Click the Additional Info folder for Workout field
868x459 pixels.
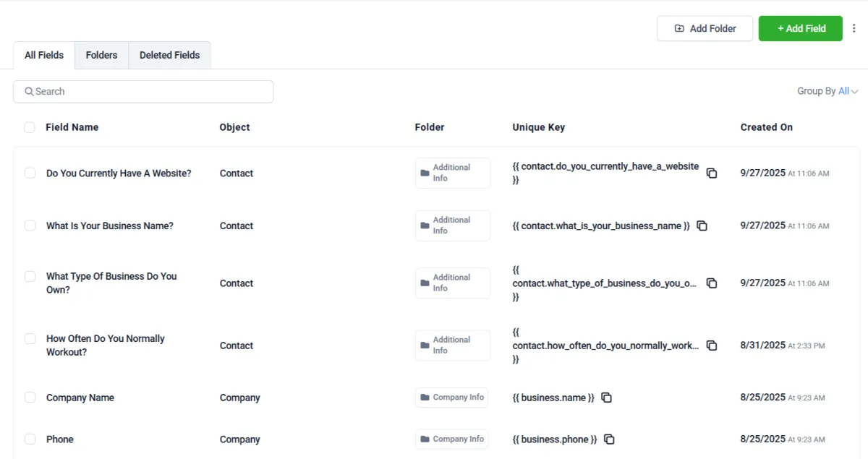[x=452, y=346]
